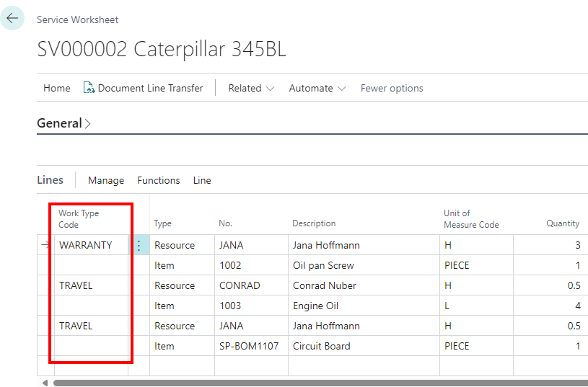Select the WARRANTY work type cell
The image size is (588, 387).
click(86, 245)
